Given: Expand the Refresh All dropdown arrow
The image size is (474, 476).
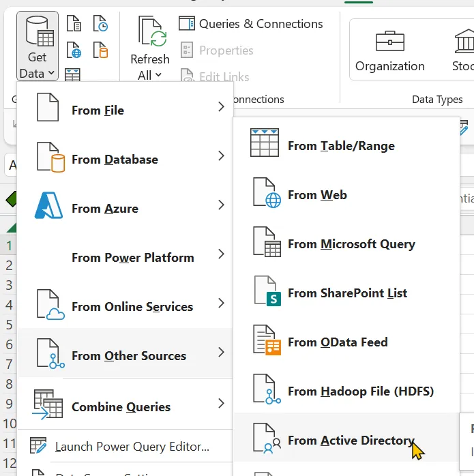Looking at the screenshot, I should [158, 75].
